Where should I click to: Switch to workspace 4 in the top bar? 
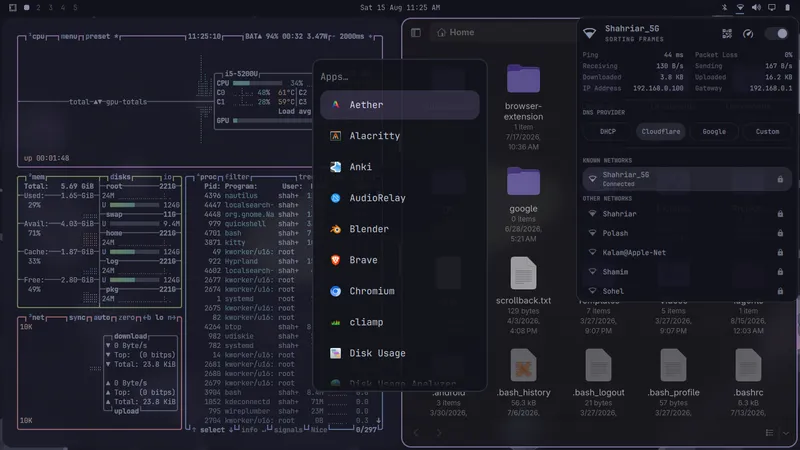63,8
